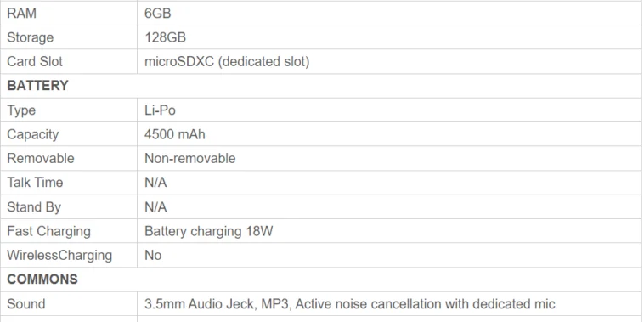Select the Li-Po value
The height and width of the screenshot is (322, 644).
click(161, 110)
